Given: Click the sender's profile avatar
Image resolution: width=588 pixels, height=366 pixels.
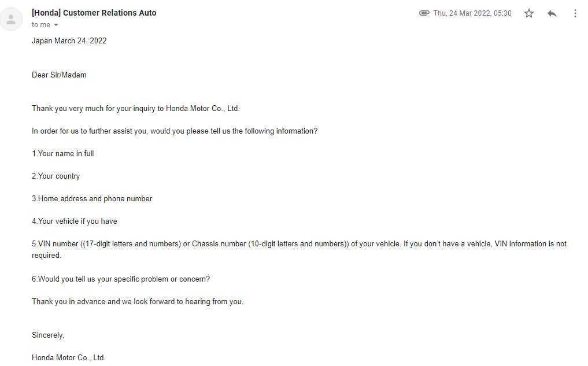Looking at the screenshot, I should click(x=11, y=19).
